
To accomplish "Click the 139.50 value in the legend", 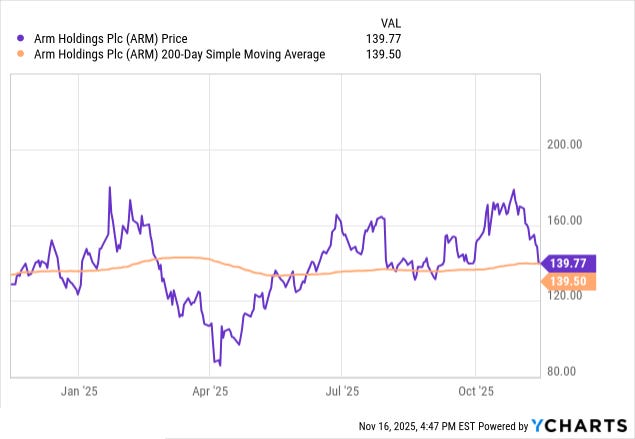I will pos(384,54).
